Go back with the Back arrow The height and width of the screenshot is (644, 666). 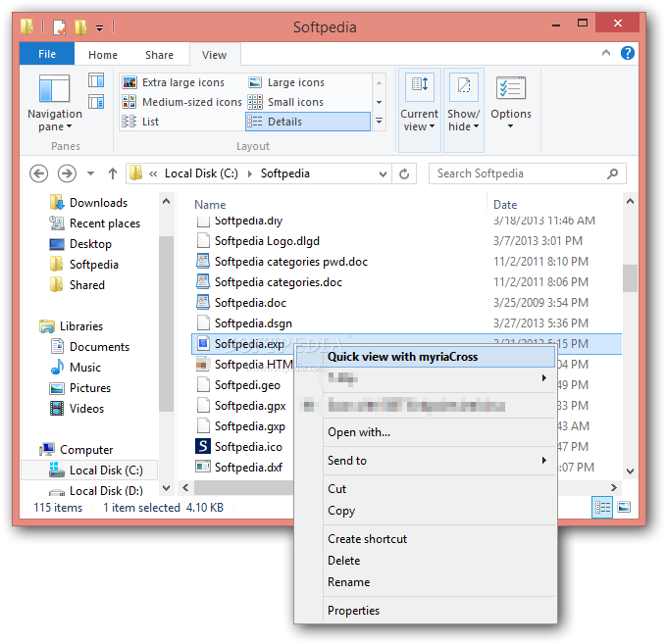[38, 173]
